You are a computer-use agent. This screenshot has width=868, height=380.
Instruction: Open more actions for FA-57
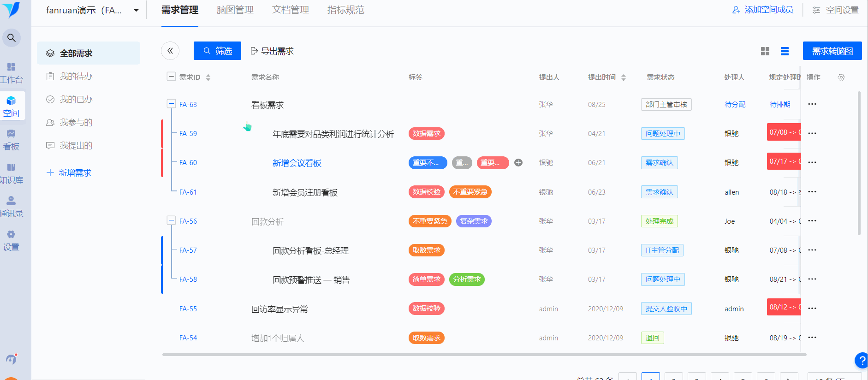point(812,250)
